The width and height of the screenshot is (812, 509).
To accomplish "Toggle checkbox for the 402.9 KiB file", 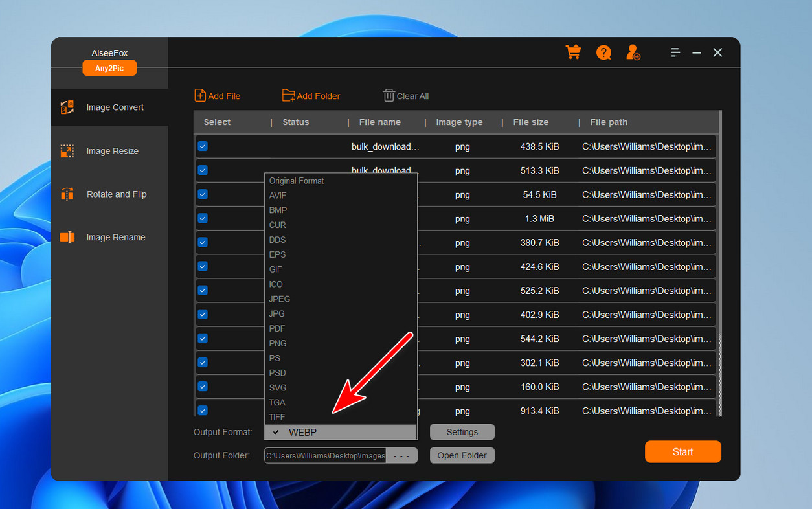I will point(203,314).
